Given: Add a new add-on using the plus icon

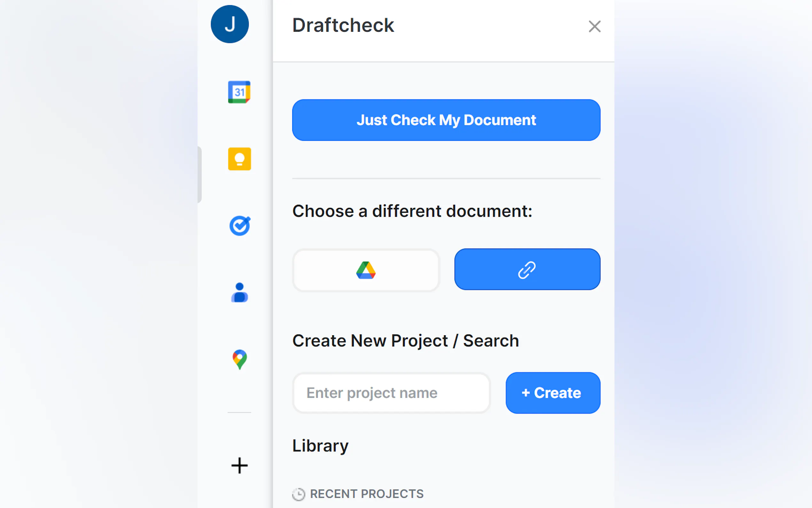Looking at the screenshot, I should pyautogui.click(x=239, y=465).
